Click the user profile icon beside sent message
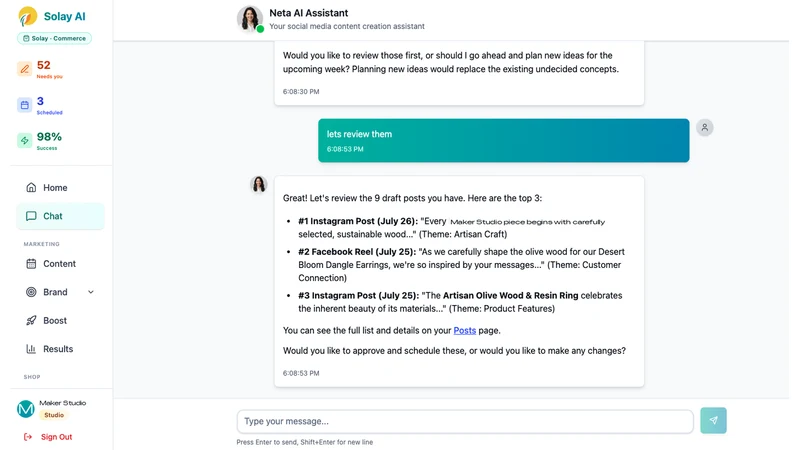The width and height of the screenshot is (800, 450). (x=705, y=128)
